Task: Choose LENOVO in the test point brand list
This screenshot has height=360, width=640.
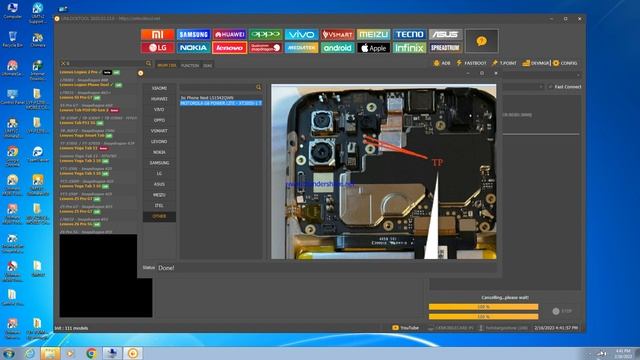Action: point(159,141)
